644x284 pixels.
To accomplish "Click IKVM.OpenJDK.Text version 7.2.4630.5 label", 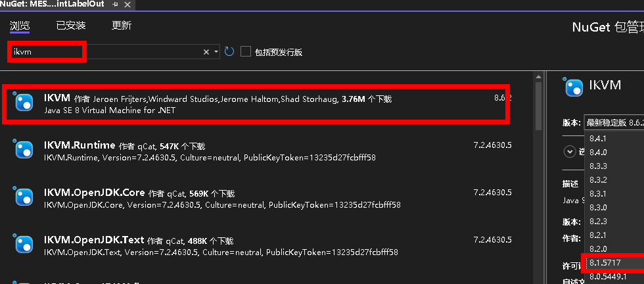I will pos(492,239).
